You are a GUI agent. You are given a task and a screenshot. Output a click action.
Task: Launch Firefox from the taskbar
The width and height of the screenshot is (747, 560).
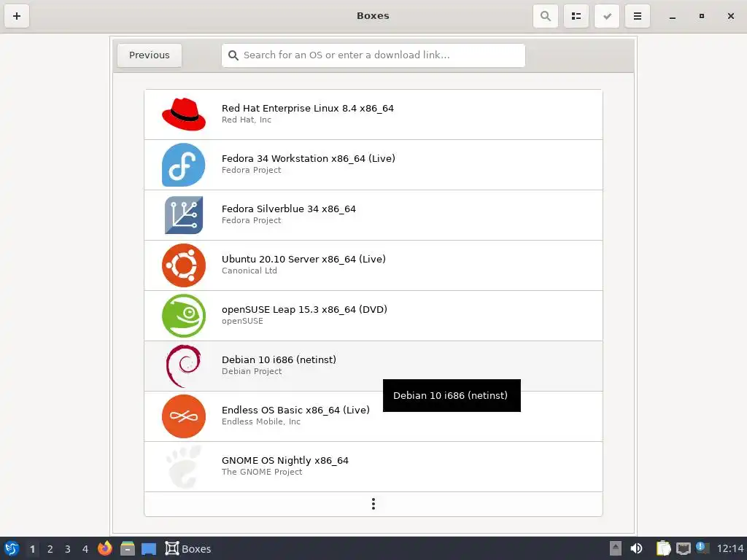tap(105, 548)
